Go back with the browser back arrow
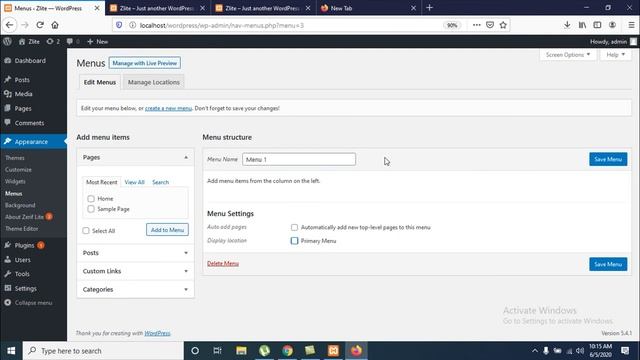The height and width of the screenshot is (360, 640). pos(9,25)
